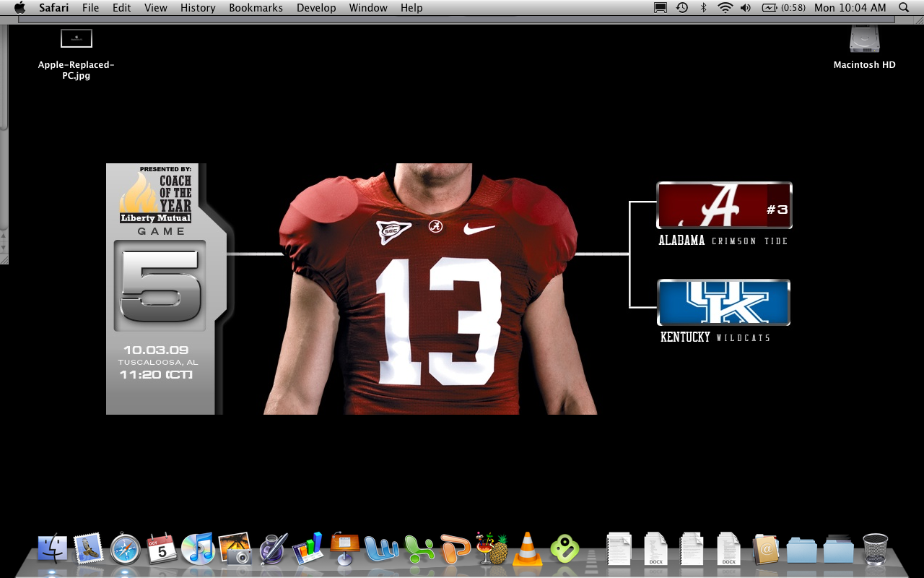The height and width of the screenshot is (578, 924).
Task: Open iPhoto from the Dock
Action: (x=235, y=549)
